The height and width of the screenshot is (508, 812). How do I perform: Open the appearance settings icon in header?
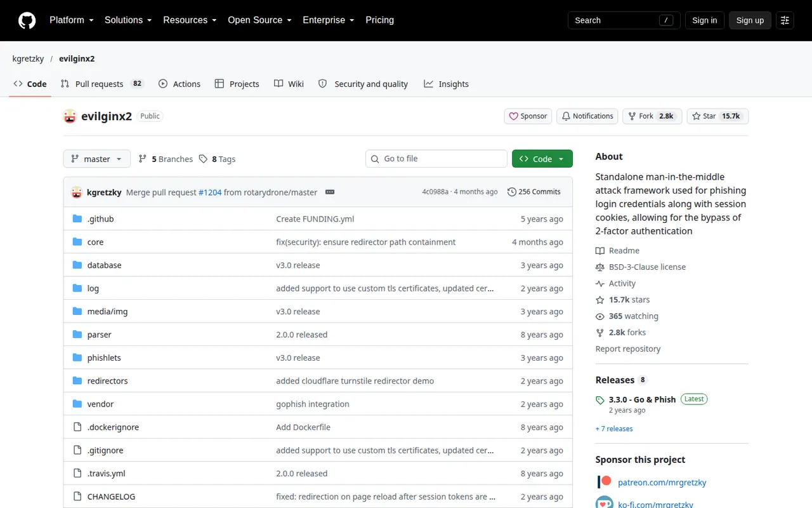point(785,20)
